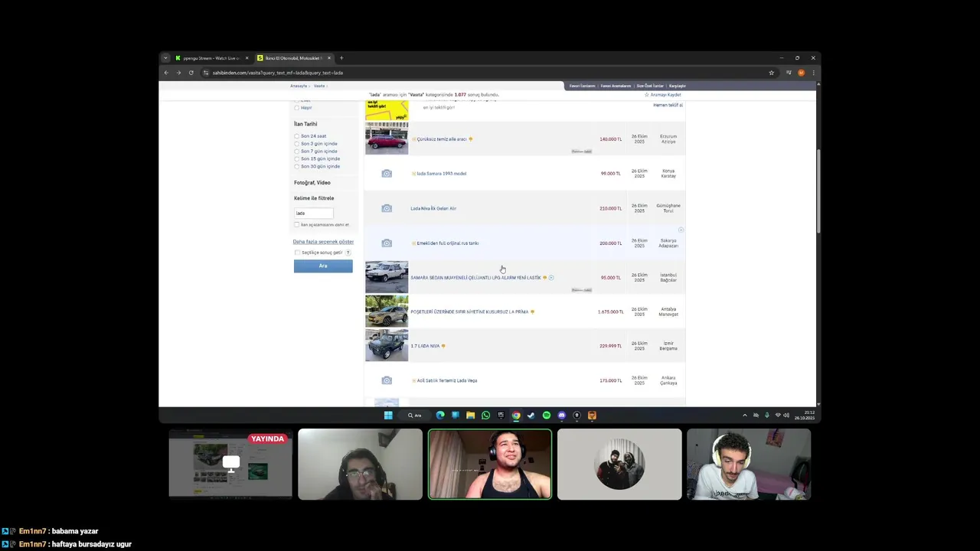Open the red Lada car thumbnail

387,139
